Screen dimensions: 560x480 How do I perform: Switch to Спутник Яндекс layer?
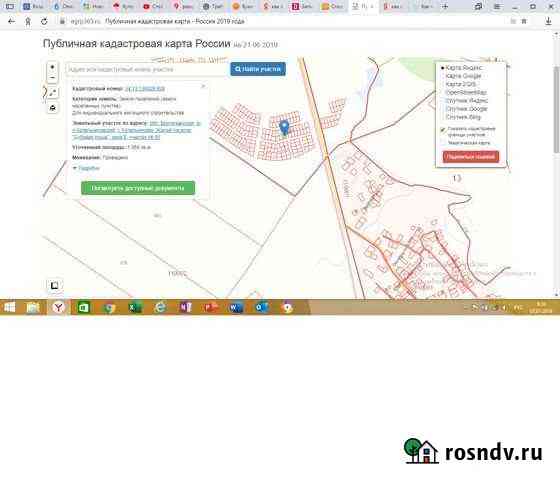[x=467, y=100]
